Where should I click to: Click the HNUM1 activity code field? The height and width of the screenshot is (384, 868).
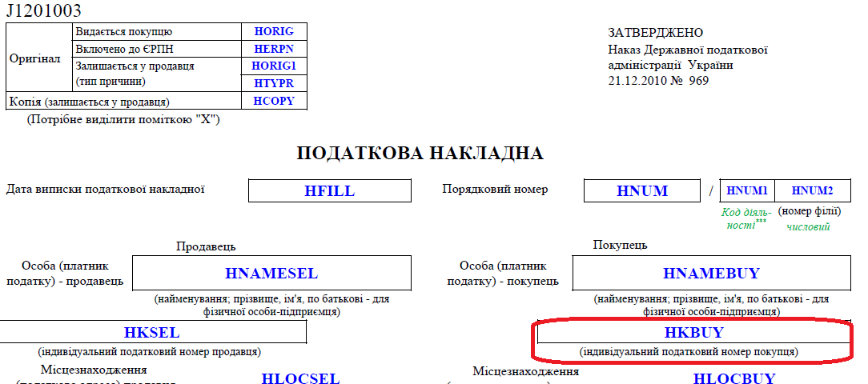click(x=747, y=191)
